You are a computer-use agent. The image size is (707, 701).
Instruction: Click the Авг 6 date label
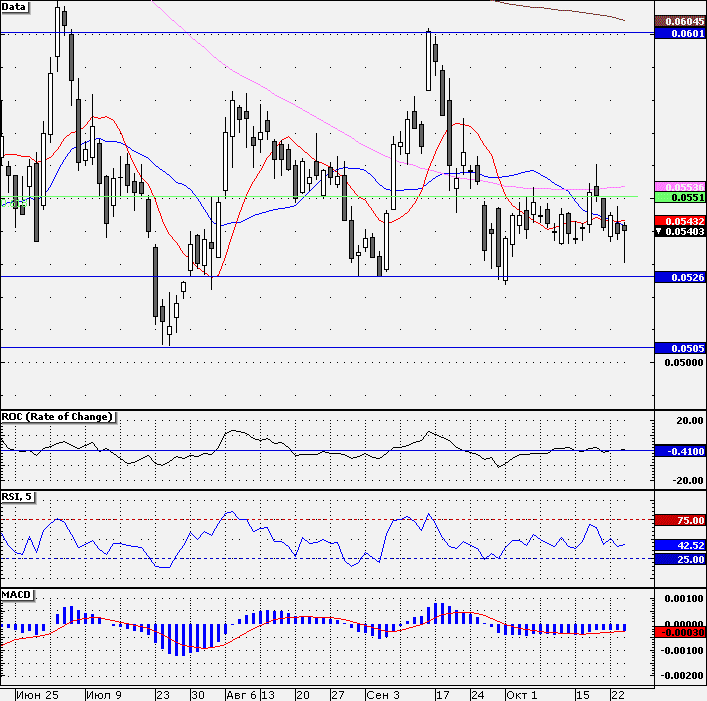(241, 695)
